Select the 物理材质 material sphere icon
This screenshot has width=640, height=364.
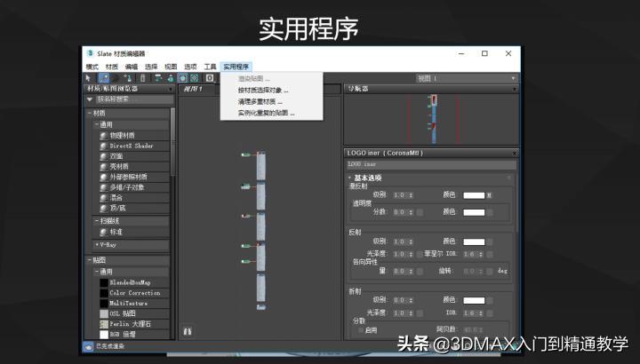coord(104,135)
